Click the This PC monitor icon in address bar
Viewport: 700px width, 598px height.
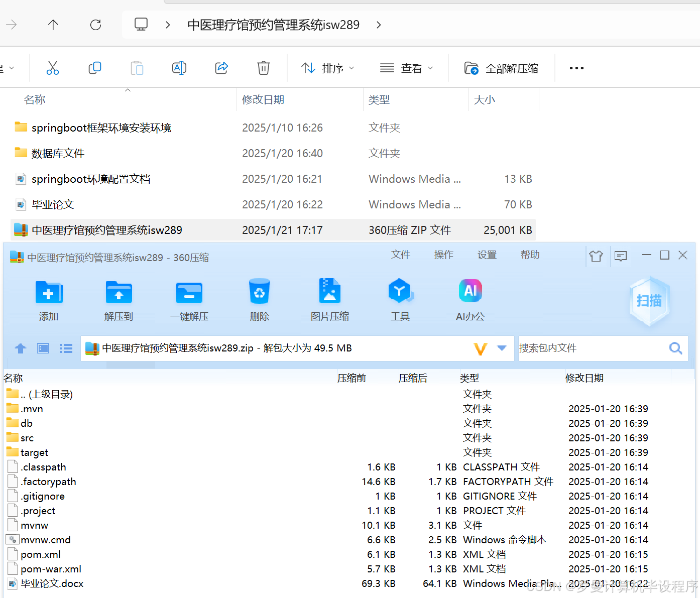141,24
